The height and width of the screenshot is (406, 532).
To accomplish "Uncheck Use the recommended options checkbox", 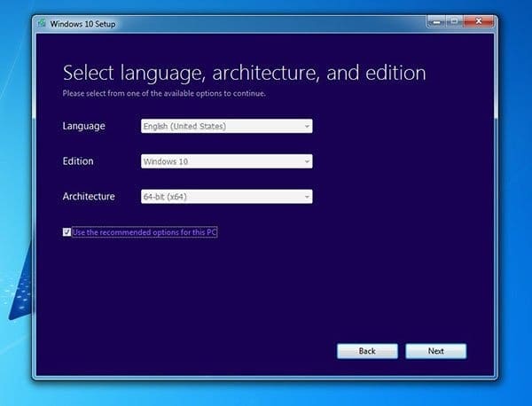I will click(66, 232).
